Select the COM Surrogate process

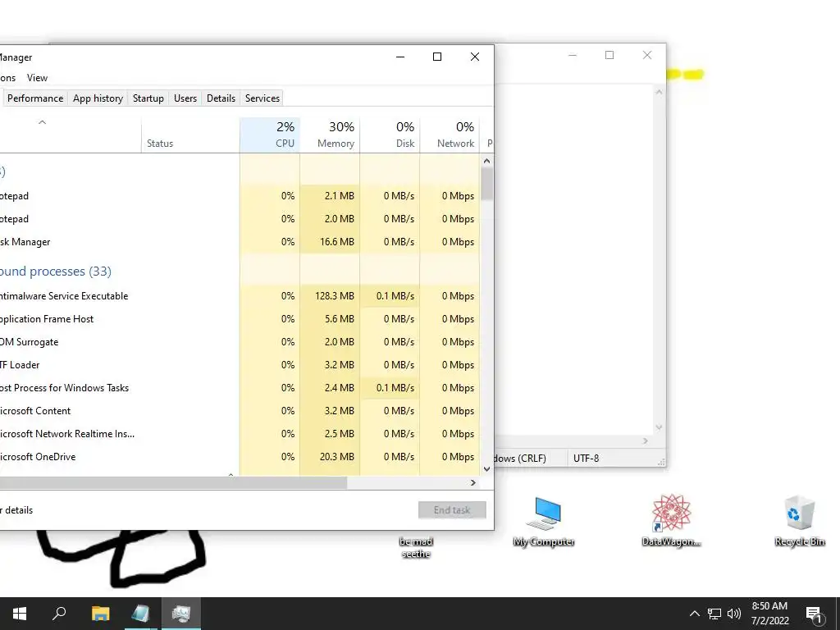[x=240, y=342]
